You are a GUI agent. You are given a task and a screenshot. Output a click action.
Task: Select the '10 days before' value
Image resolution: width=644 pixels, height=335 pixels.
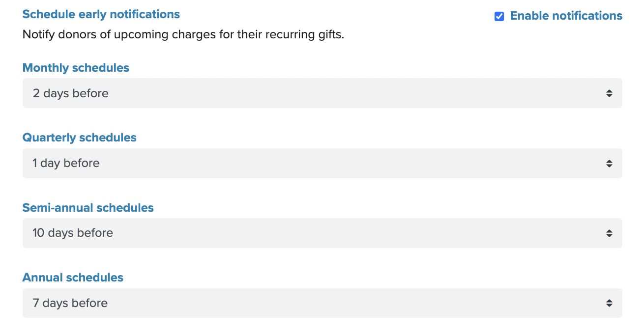pyautogui.click(x=73, y=233)
